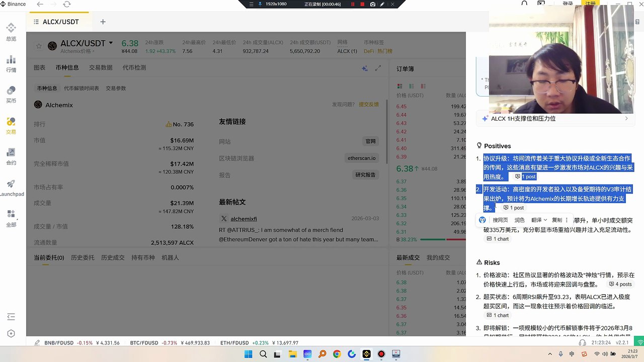Open the Windows Start menu
Image resolution: width=644 pixels, height=362 pixels.
[249, 354]
